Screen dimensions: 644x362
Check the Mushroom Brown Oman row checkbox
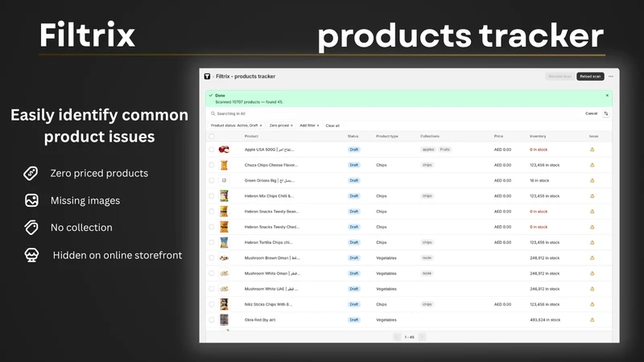tap(212, 257)
